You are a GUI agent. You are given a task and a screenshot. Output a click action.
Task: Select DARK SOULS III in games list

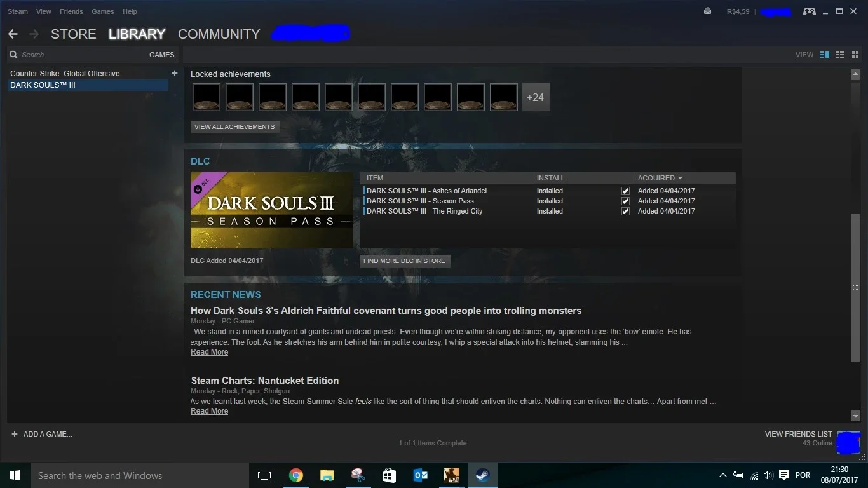click(88, 85)
